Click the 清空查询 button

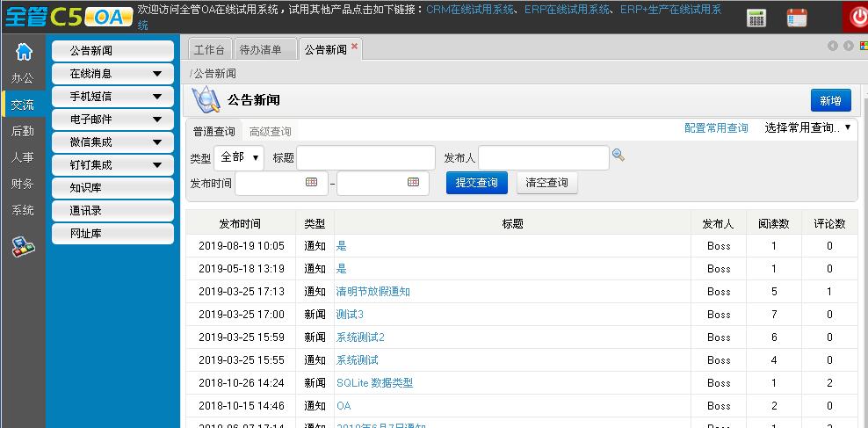click(547, 183)
